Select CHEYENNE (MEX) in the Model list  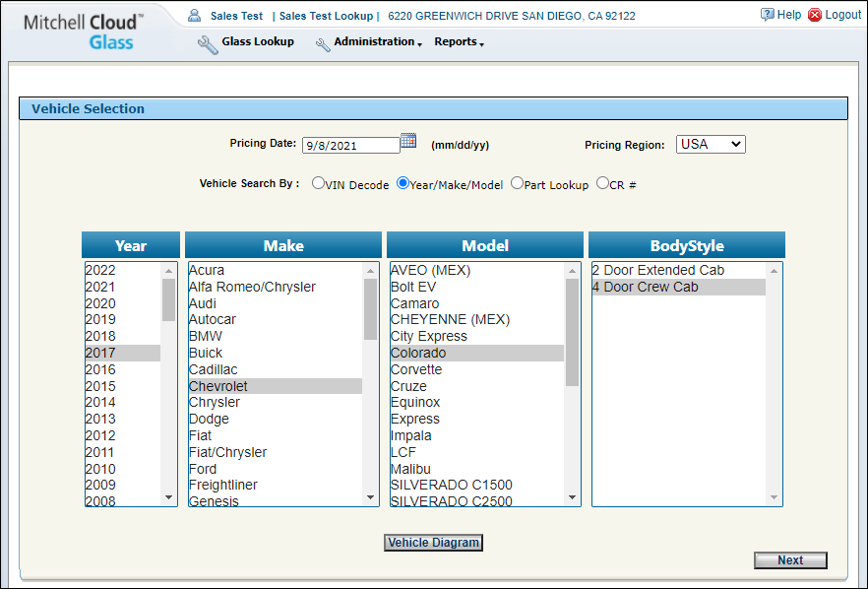pyautogui.click(x=477, y=320)
